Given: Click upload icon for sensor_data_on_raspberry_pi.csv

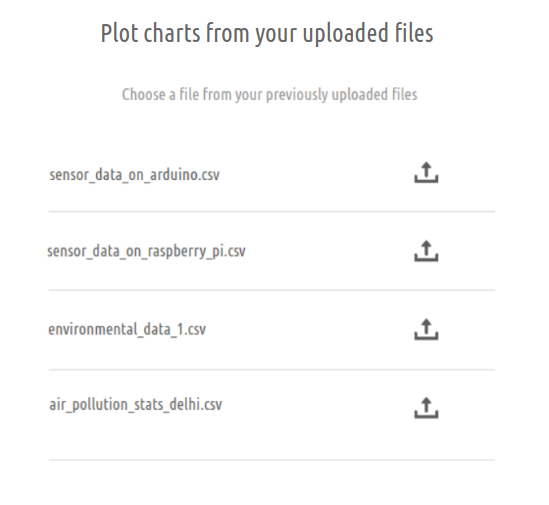Looking at the screenshot, I should pyautogui.click(x=426, y=251).
